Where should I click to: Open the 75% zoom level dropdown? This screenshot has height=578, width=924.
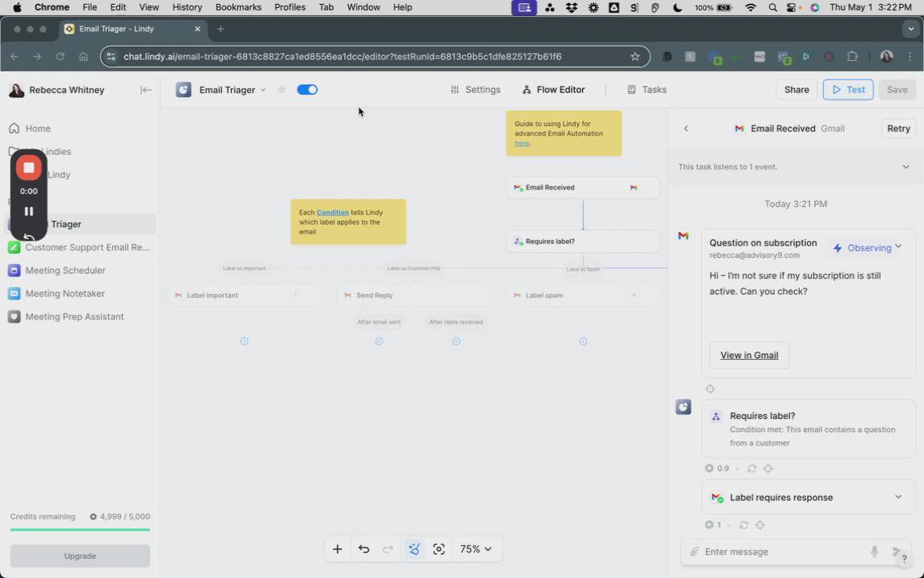point(475,549)
